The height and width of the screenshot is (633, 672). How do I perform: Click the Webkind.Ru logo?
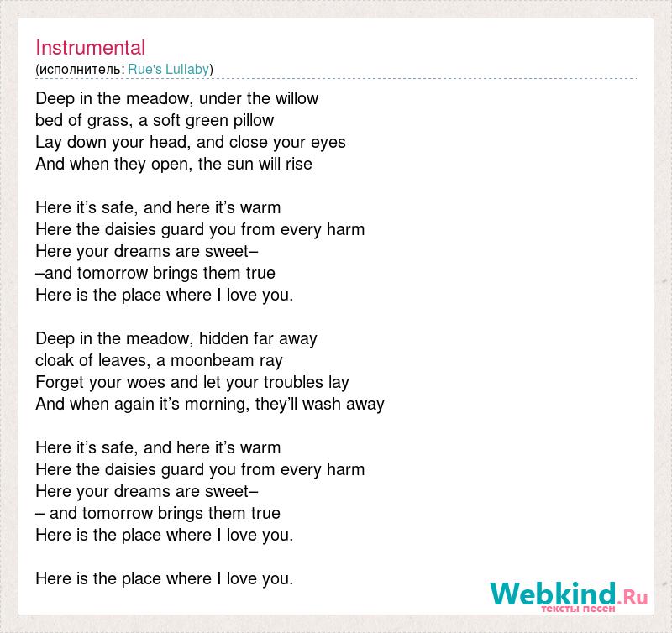point(569,596)
